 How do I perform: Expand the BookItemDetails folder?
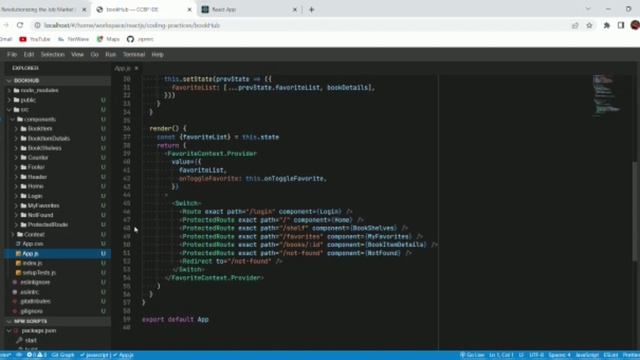coord(57,138)
